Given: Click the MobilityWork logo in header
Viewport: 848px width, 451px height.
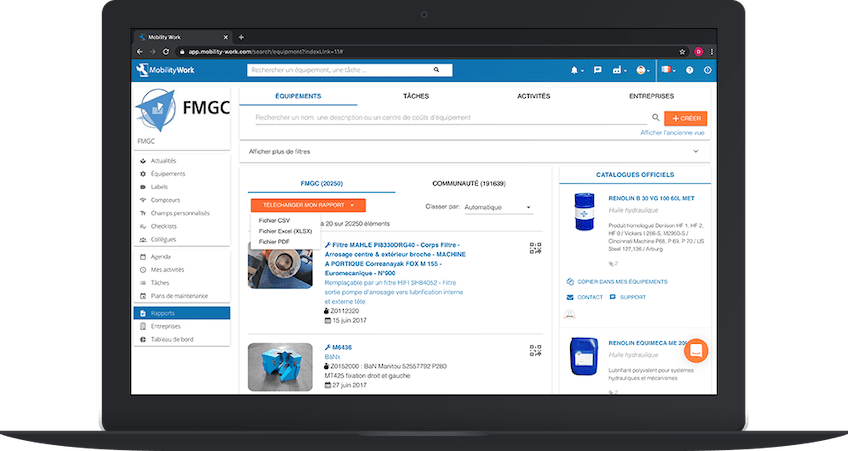Looking at the screenshot, I should 165,70.
